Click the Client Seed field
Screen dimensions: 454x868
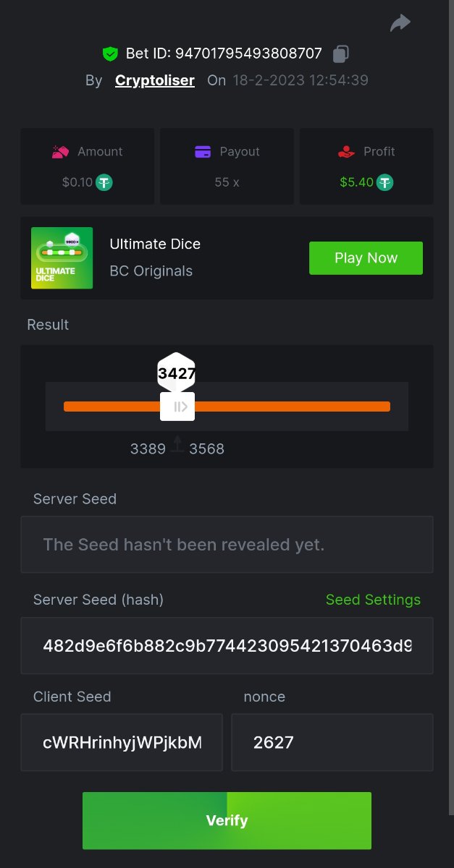pyautogui.click(x=122, y=742)
